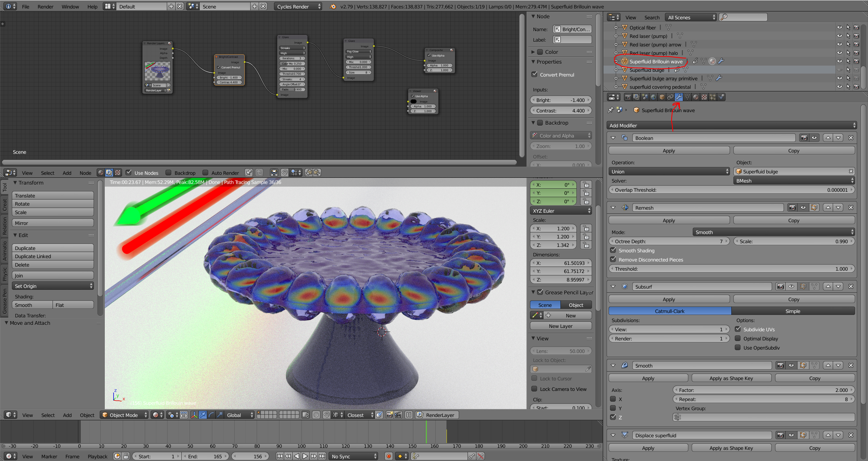Viewport: 868px width, 461px height.
Task: Open the World properties tab (globe icon)
Action: (653, 97)
